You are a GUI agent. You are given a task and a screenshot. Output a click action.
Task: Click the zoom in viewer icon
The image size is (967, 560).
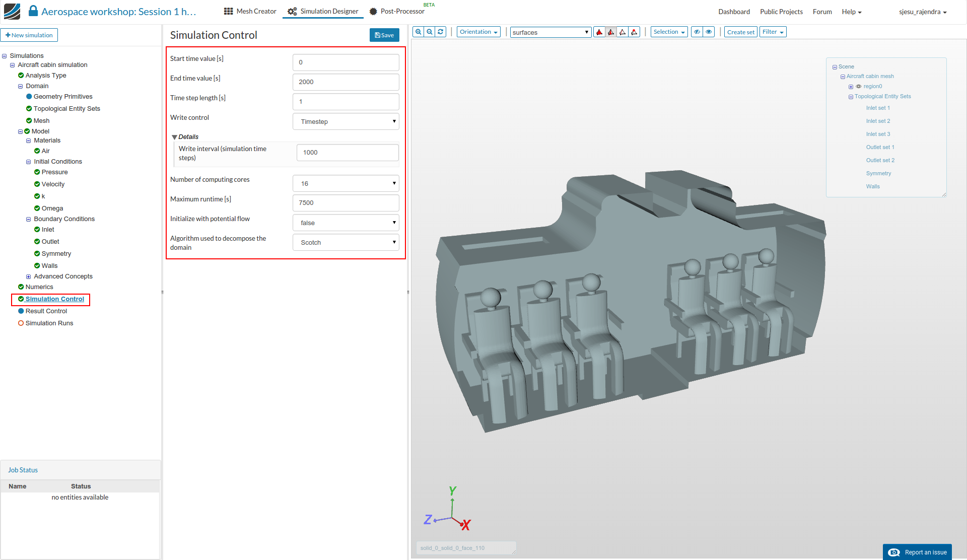[x=418, y=32]
